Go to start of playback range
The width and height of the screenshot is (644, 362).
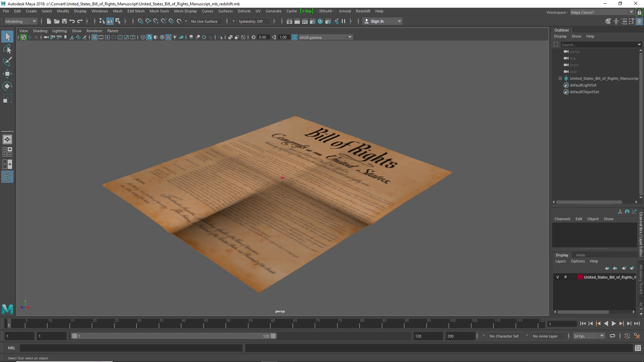(583, 323)
